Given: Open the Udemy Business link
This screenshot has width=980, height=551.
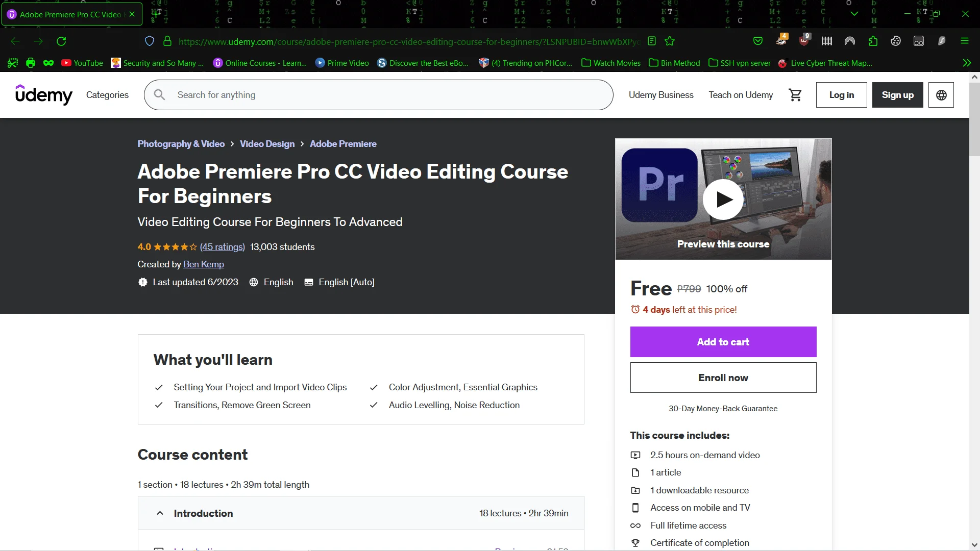Looking at the screenshot, I should click(x=661, y=95).
